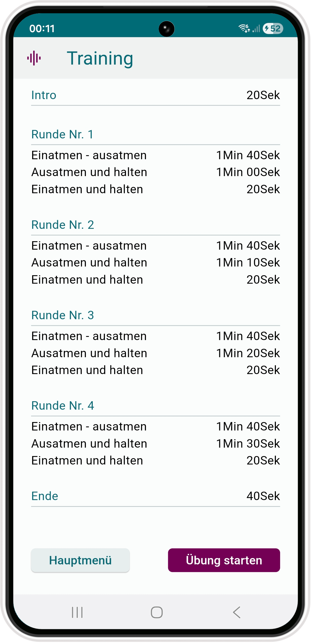Image resolution: width=312 pixels, height=644 pixels.
Task: Tap the battery charging indicator
Action: [x=273, y=28]
